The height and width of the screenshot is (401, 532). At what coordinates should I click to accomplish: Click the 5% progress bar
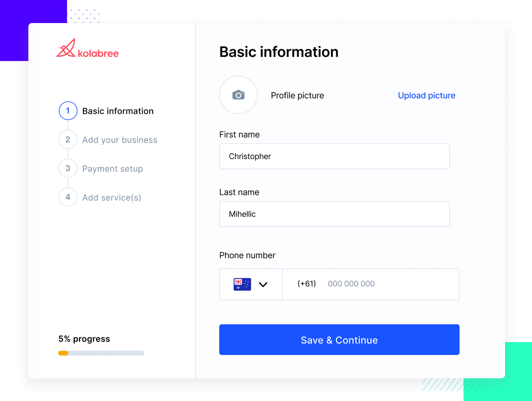[x=101, y=353]
